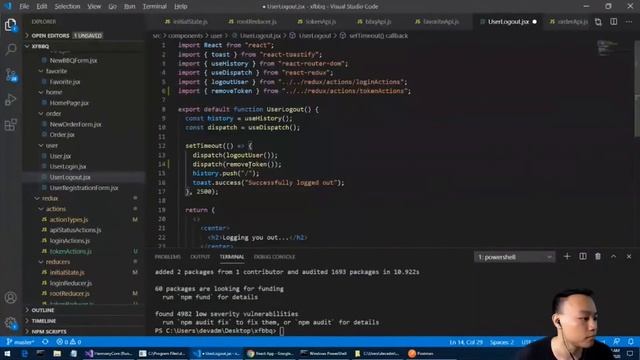Collapse the redux folder
Viewport: 640px width, 360px height.
[x=49, y=198]
